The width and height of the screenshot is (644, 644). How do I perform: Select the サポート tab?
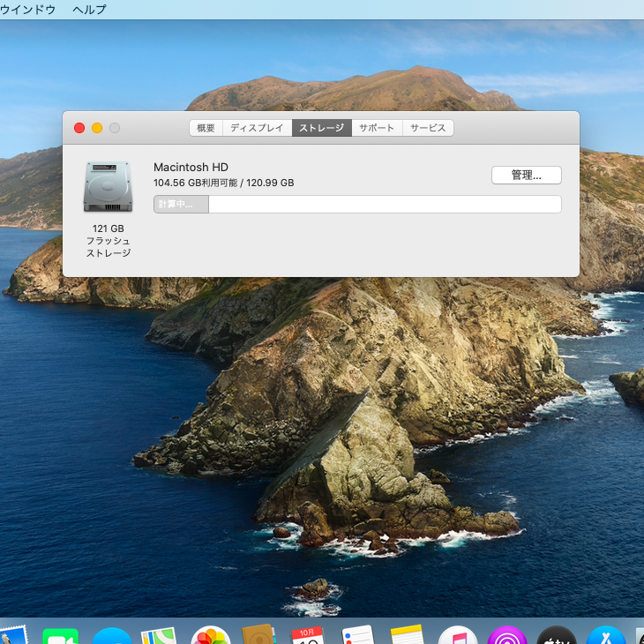coord(377,128)
